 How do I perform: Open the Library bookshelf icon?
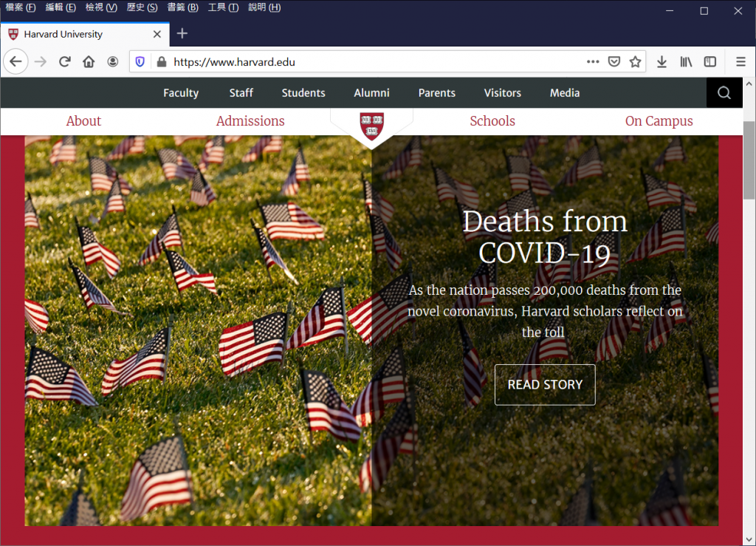(686, 62)
